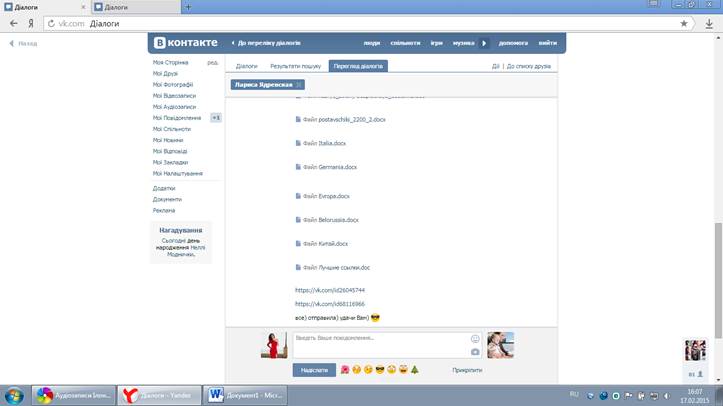Select the Перегляд діалогів tab
Image resolution: width=723 pixels, height=406 pixels.
358,66
